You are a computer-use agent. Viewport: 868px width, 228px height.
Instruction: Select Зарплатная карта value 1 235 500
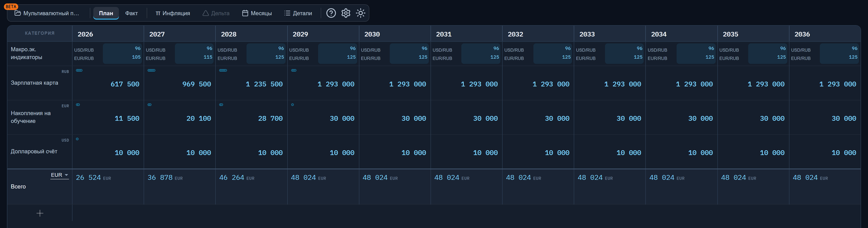[x=264, y=84]
